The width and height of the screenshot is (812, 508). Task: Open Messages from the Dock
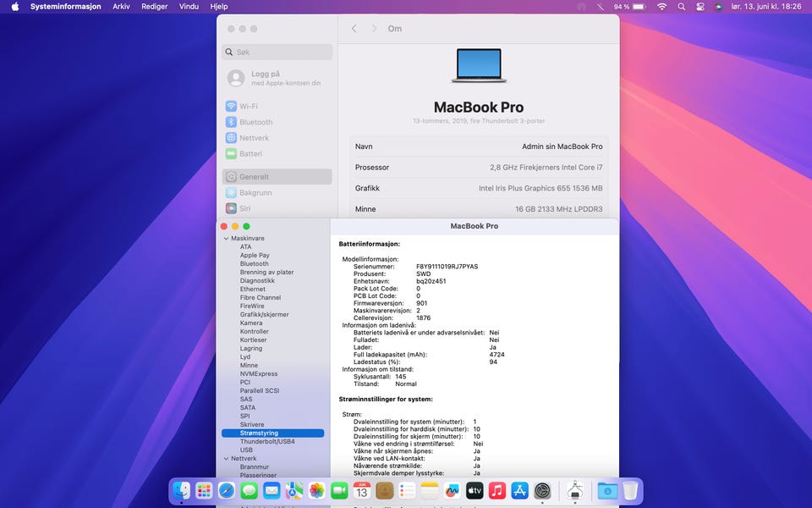click(249, 490)
